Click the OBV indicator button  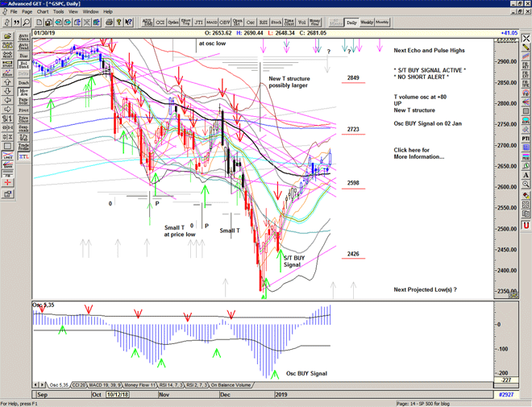click(225, 23)
